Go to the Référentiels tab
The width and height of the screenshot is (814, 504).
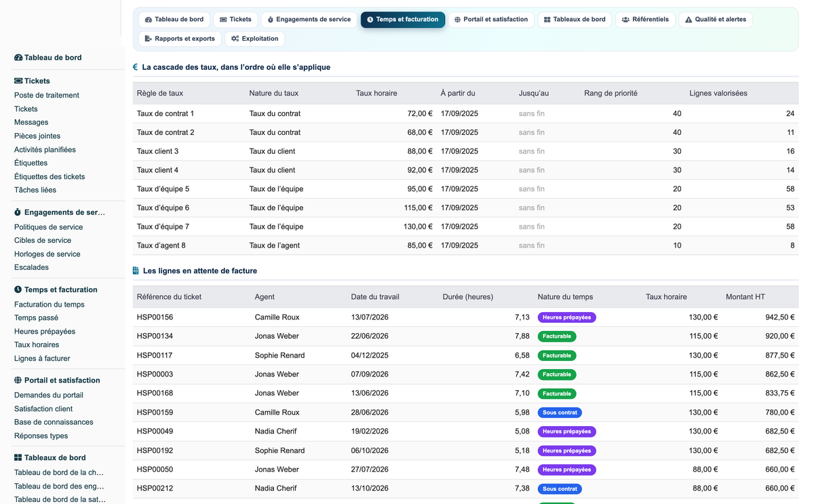click(645, 20)
